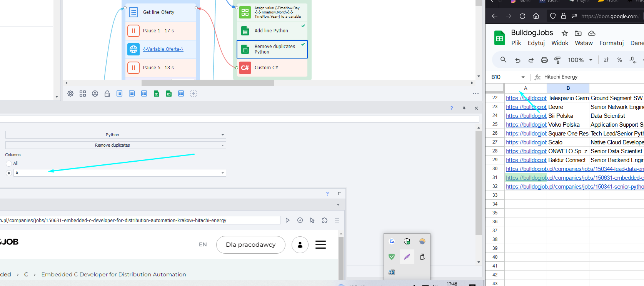The height and width of the screenshot is (286, 644).
Task: Click the 'Dla pracodawcy' button
Action: tap(251, 245)
